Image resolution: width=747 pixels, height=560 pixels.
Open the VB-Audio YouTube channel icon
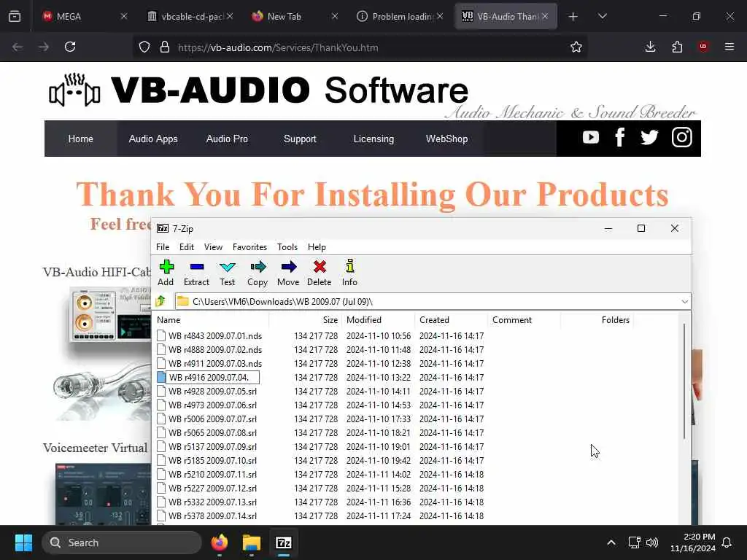click(591, 138)
